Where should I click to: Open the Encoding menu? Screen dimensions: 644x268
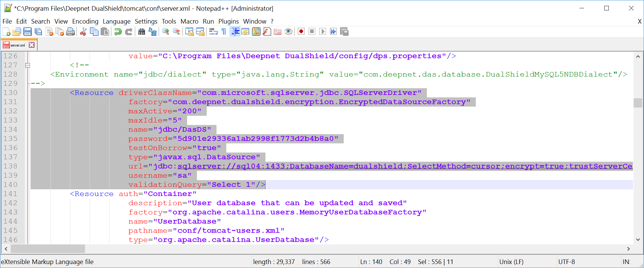click(85, 21)
